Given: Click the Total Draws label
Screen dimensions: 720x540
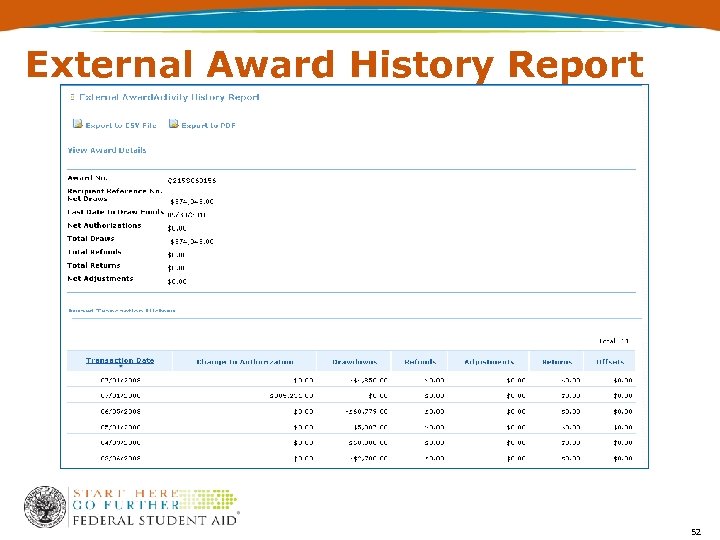Looking at the screenshot, I should [x=90, y=238].
